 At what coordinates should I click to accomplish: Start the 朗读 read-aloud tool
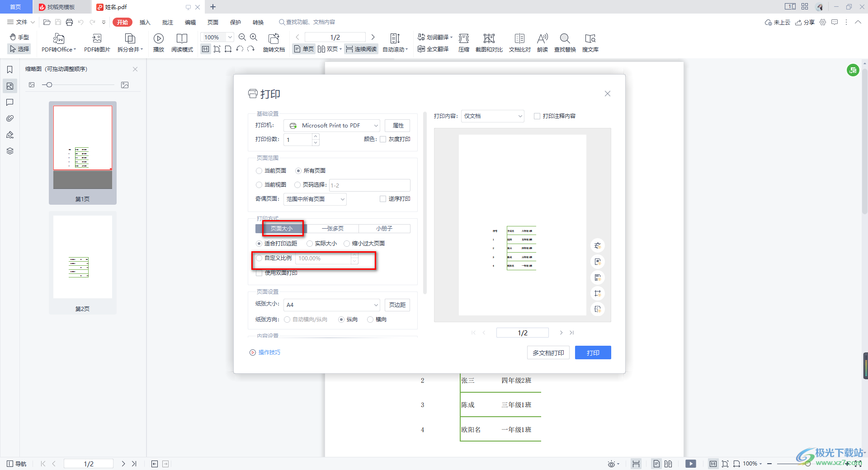[x=542, y=43]
